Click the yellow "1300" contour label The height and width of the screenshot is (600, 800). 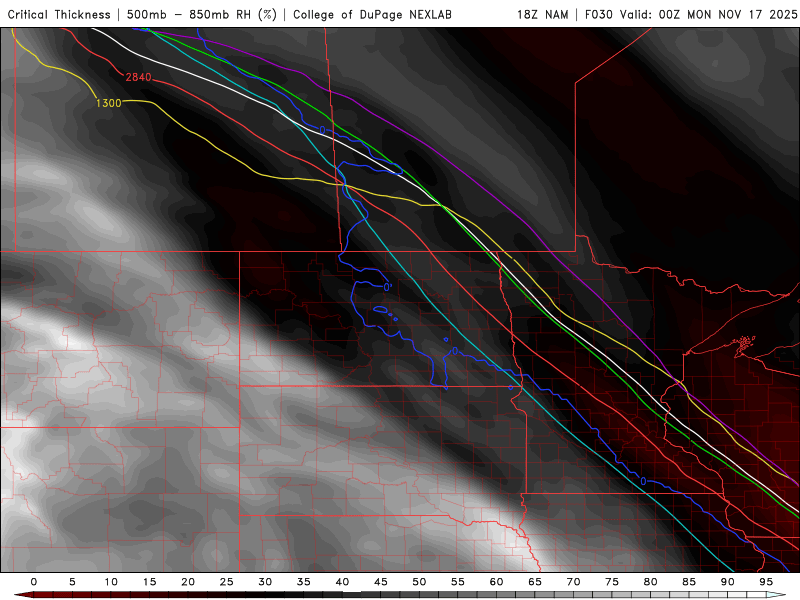109,103
